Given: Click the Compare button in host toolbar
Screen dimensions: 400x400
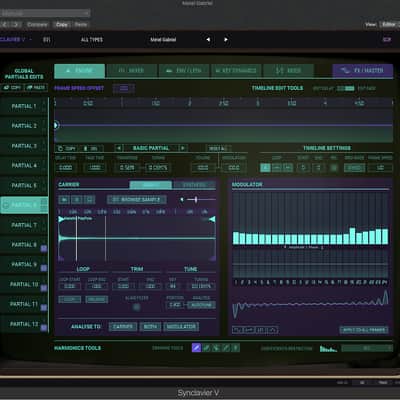Looking at the screenshot, I should pos(37,25).
